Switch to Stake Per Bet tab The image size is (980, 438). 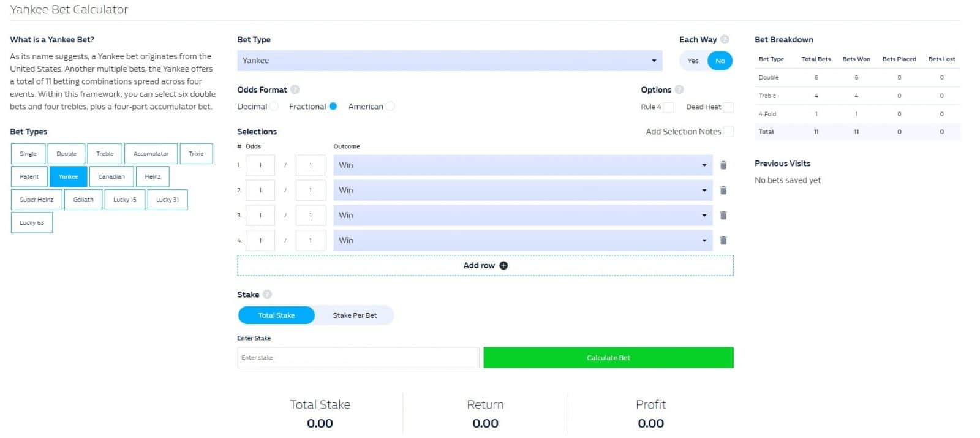(355, 315)
